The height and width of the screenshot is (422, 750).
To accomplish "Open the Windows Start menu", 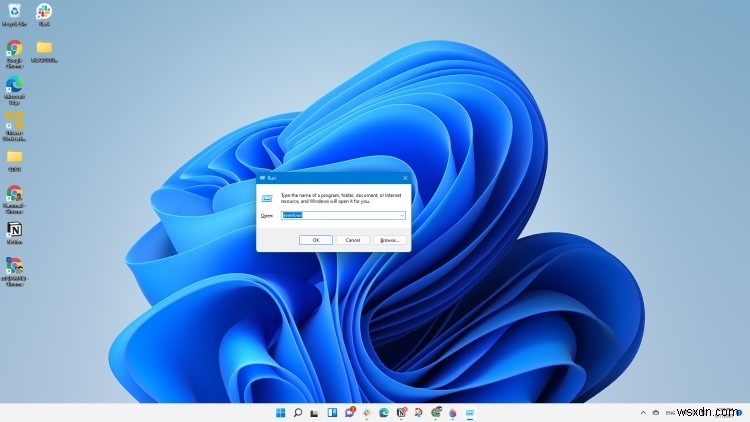I will pyautogui.click(x=280, y=412).
